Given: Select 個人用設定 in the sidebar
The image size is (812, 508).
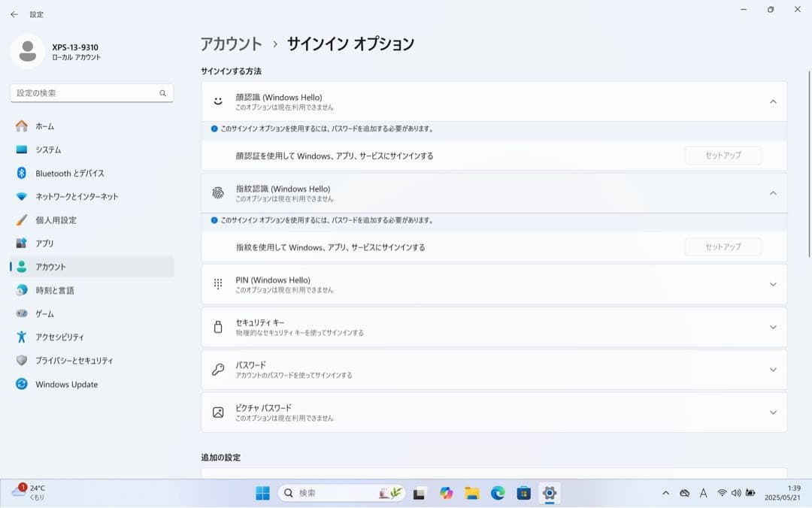Looking at the screenshot, I should tap(56, 220).
